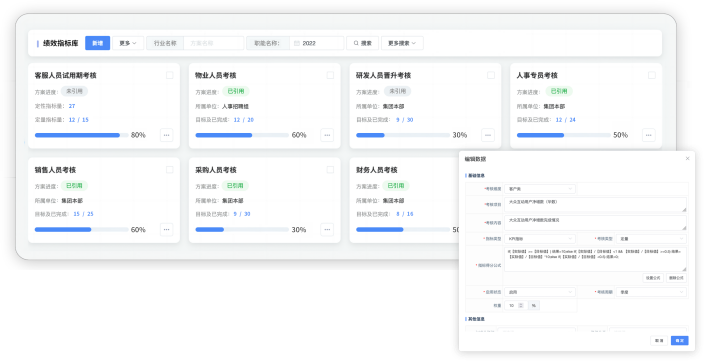Open the ⋯ menu on 采购人员考核 card

click(327, 230)
